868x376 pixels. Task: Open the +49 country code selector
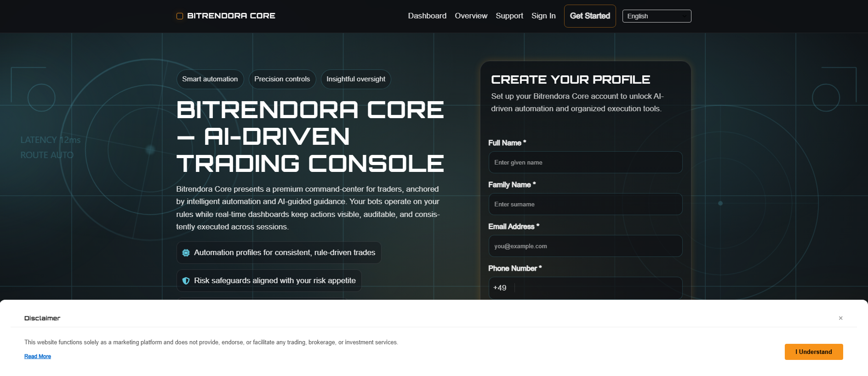point(501,288)
